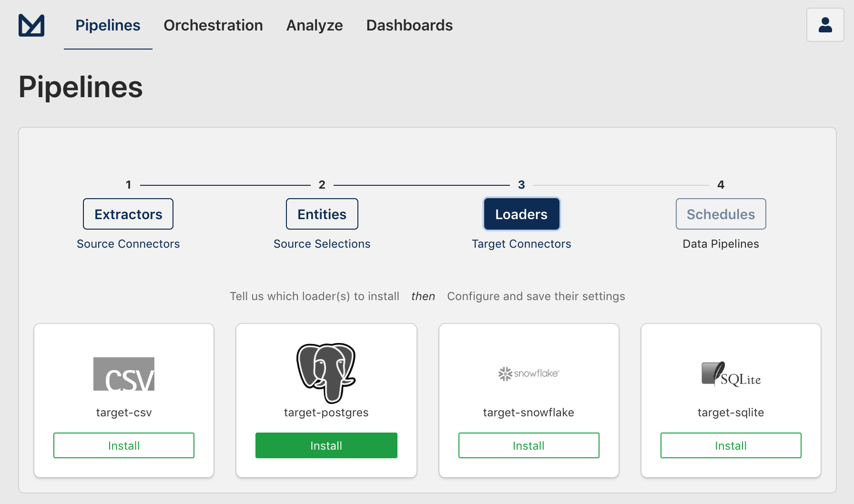Install the target-csv loader

[x=124, y=445]
